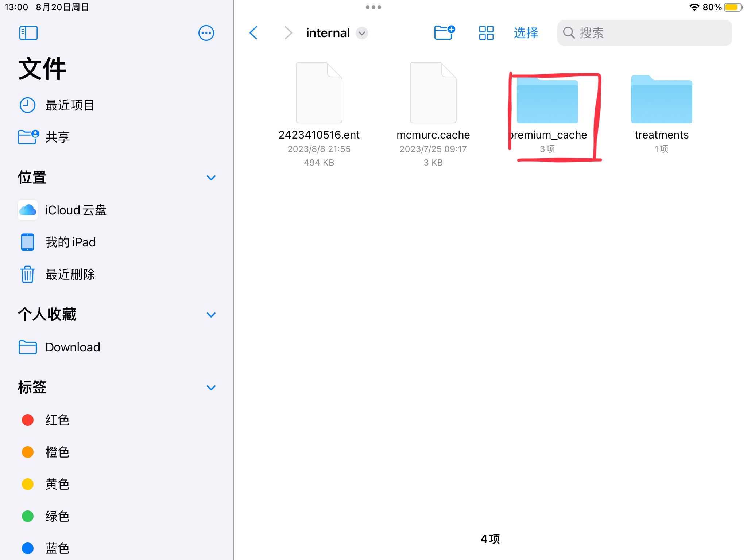Select the 绿色 green tag
Image resolution: width=747 pixels, height=560 pixels.
point(117,516)
